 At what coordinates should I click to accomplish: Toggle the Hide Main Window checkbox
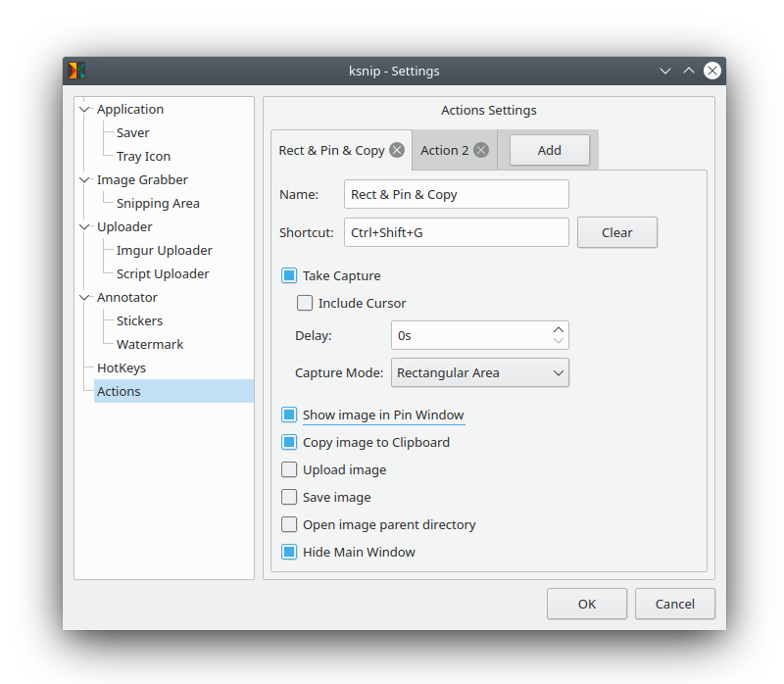coord(289,552)
